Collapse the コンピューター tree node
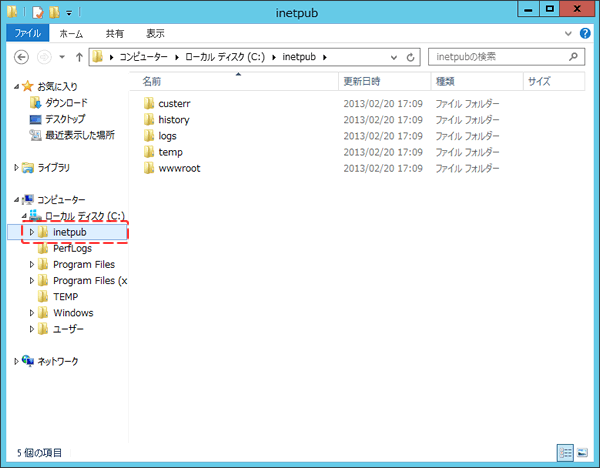Viewport: 600px width, 468px height. [x=16, y=200]
